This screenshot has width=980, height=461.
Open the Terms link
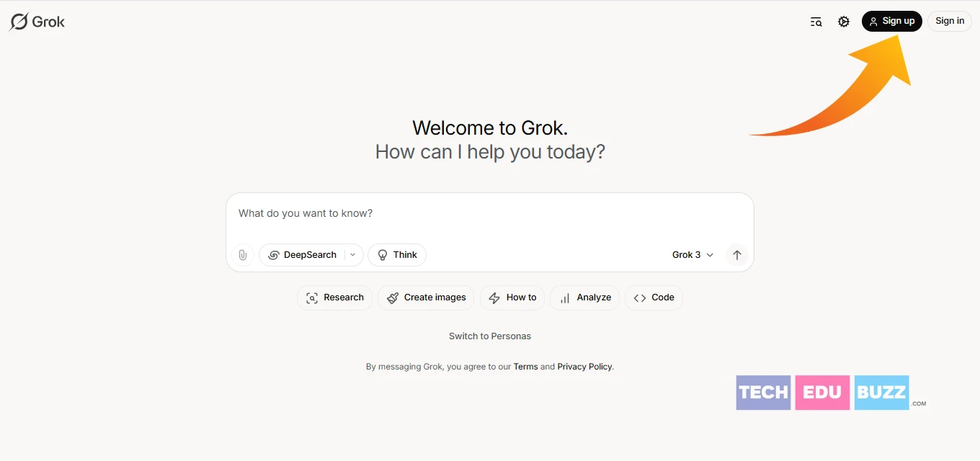pyautogui.click(x=525, y=367)
